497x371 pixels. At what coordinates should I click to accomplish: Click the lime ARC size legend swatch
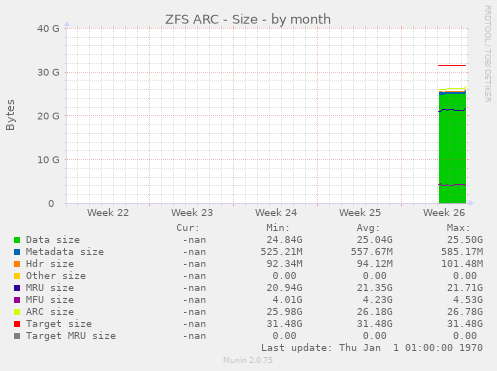[x=17, y=312]
